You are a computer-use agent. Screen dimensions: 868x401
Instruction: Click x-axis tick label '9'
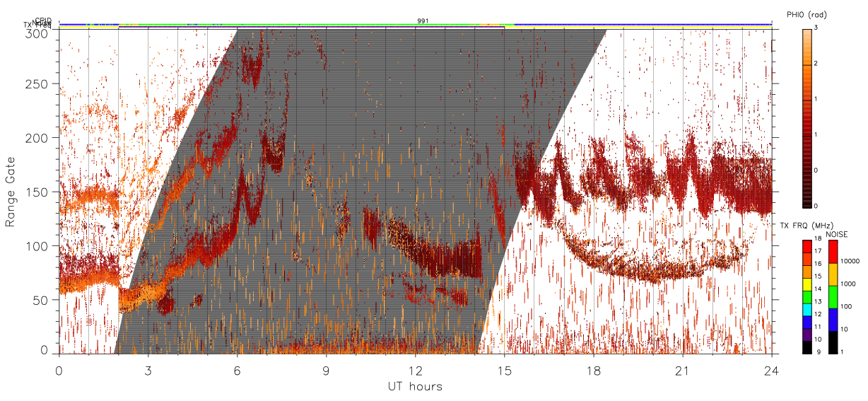click(326, 370)
